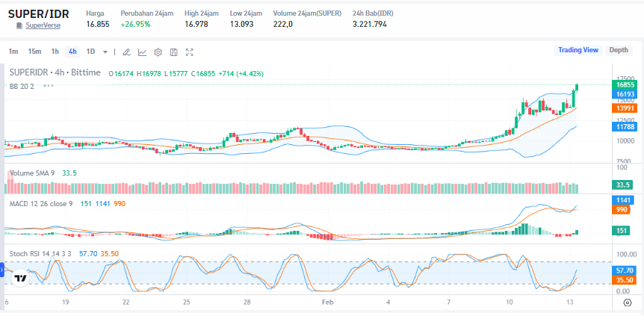Click the 24h Bab value 3.221.794
This screenshot has width=644, height=316.
370,24
